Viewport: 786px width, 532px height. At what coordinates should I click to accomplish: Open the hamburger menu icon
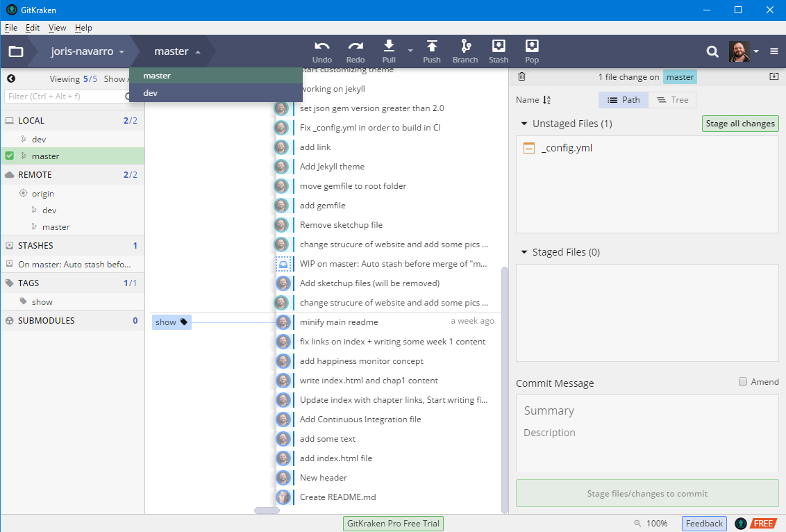tap(774, 51)
